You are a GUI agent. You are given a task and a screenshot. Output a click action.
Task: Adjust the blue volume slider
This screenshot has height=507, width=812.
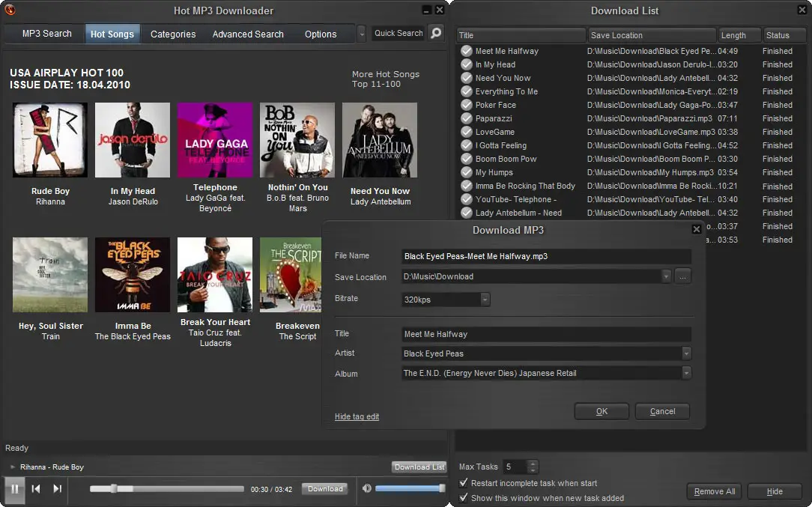click(410, 488)
